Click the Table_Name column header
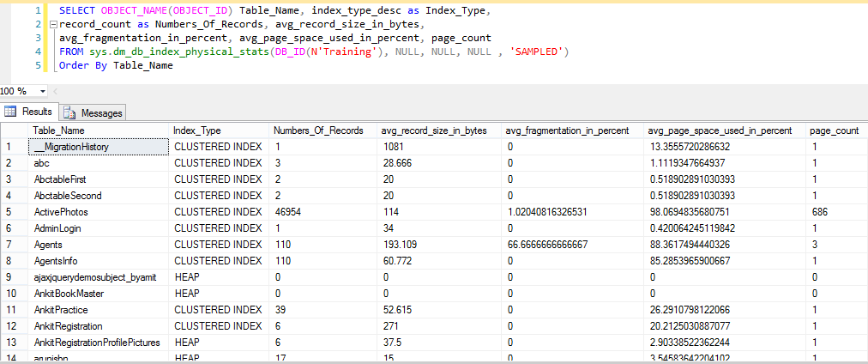 click(98, 130)
